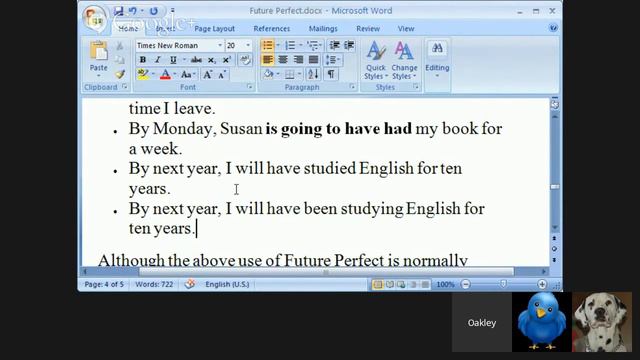The image size is (640, 360).
Task: Align text left
Action: (x=267, y=60)
